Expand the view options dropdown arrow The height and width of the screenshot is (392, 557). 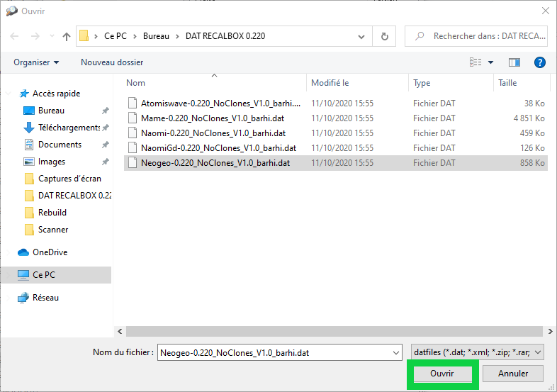(490, 62)
